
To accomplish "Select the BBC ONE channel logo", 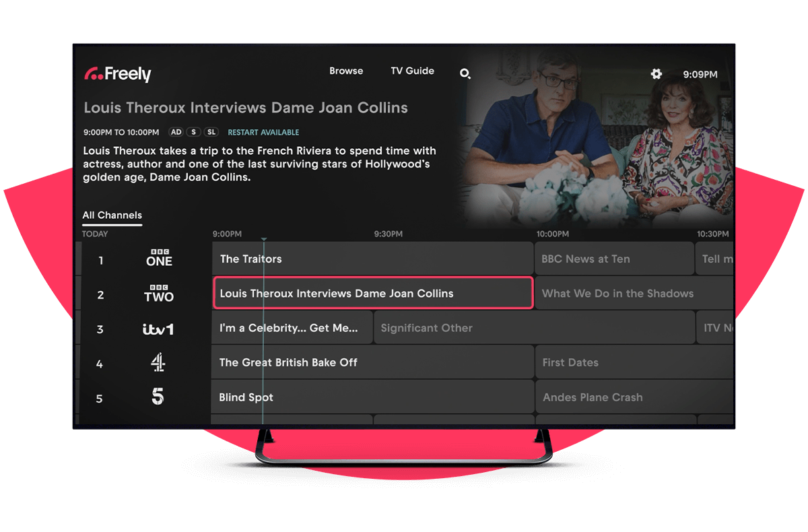I will 159,258.
